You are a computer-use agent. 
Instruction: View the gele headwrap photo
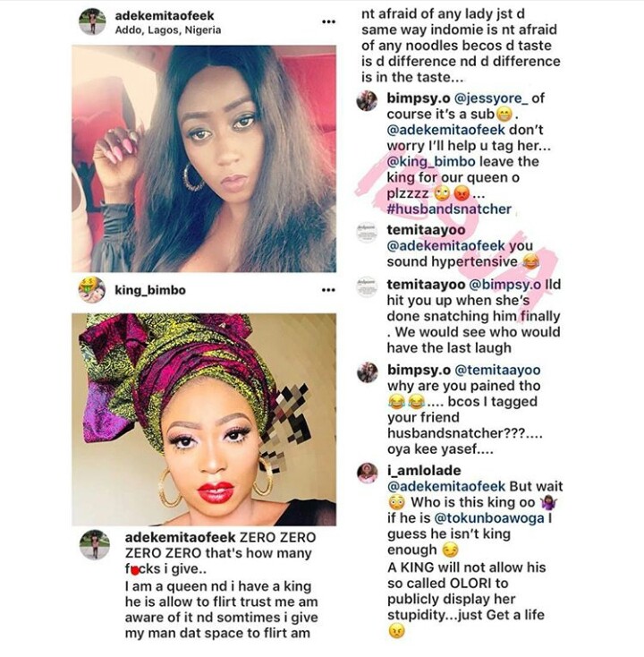point(204,420)
